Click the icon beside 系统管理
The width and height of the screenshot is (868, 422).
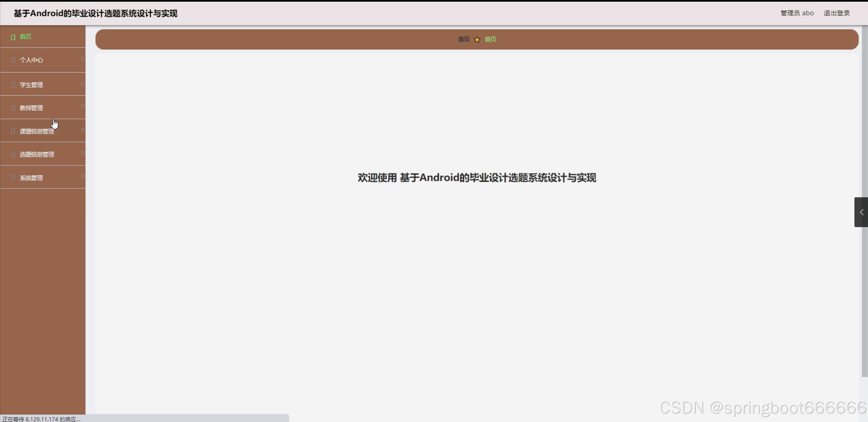click(x=13, y=177)
